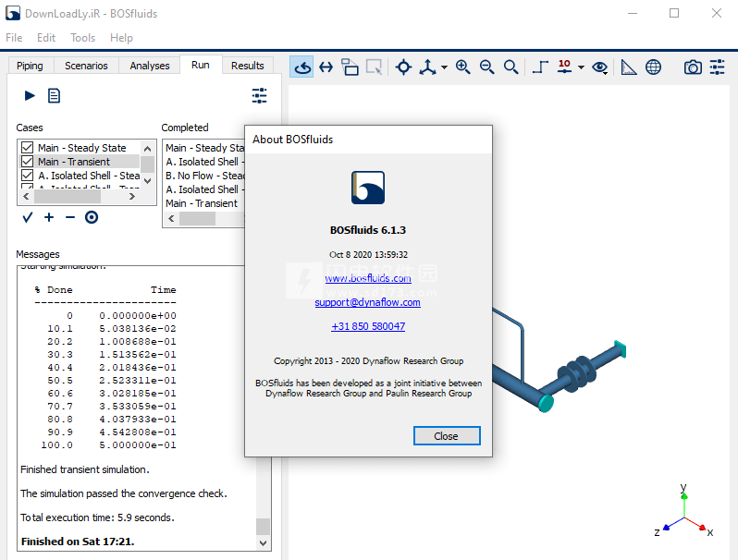The height and width of the screenshot is (560, 738).
Task: Switch to the Analyses tab
Action: [x=150, y=66]
